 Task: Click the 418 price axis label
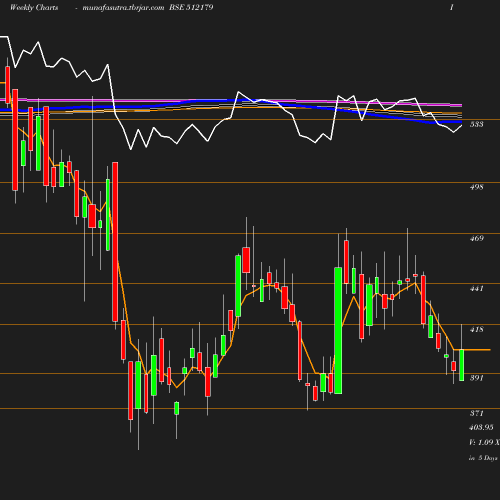point(476,329)
